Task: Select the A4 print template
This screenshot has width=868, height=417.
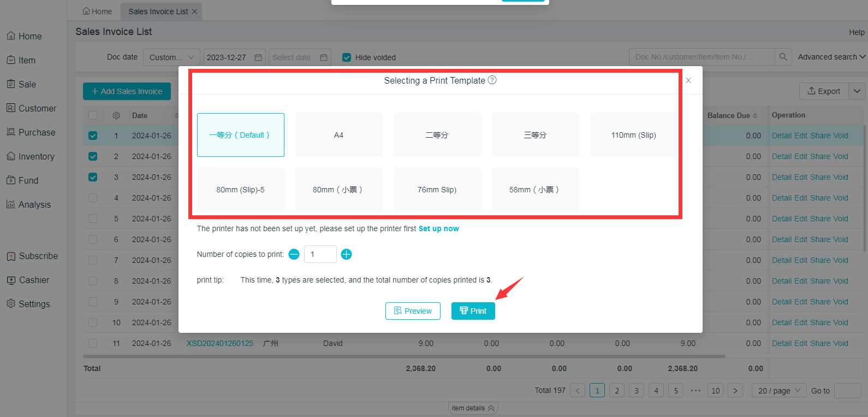Action: (338, 135)
